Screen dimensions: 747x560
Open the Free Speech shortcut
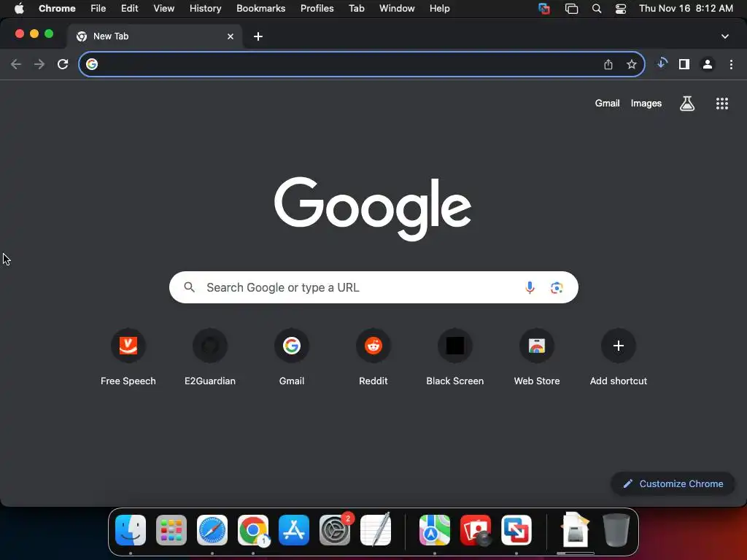tap(128, 357)
